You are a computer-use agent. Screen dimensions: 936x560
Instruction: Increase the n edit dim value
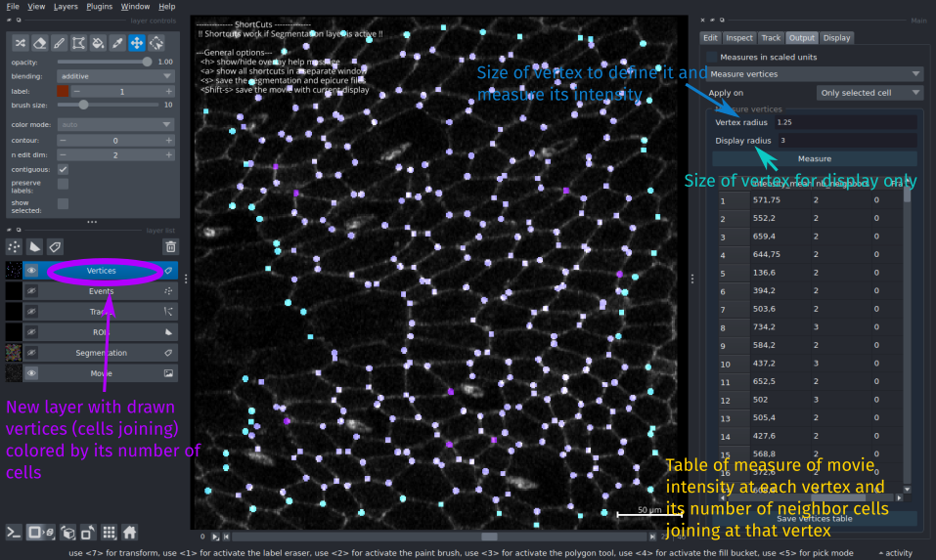point(168,155)
